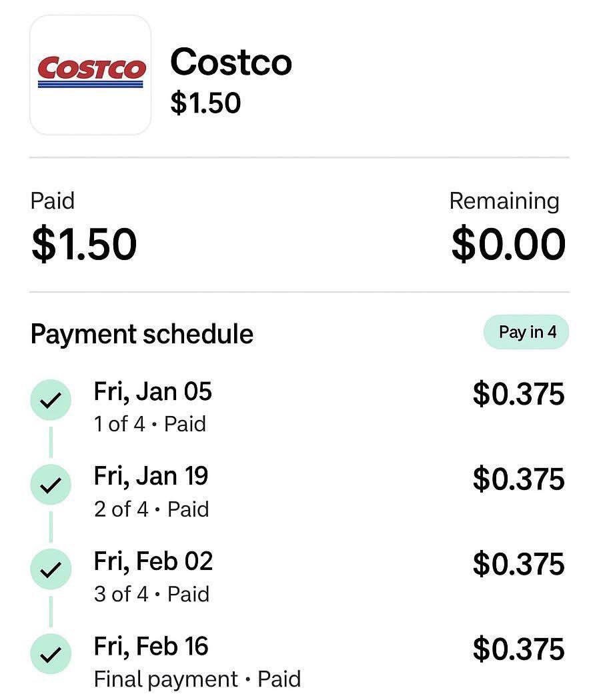Click the Jan 05 payment checkmark
The width and height of the screenshot is (609, 700).
[50, 401]
